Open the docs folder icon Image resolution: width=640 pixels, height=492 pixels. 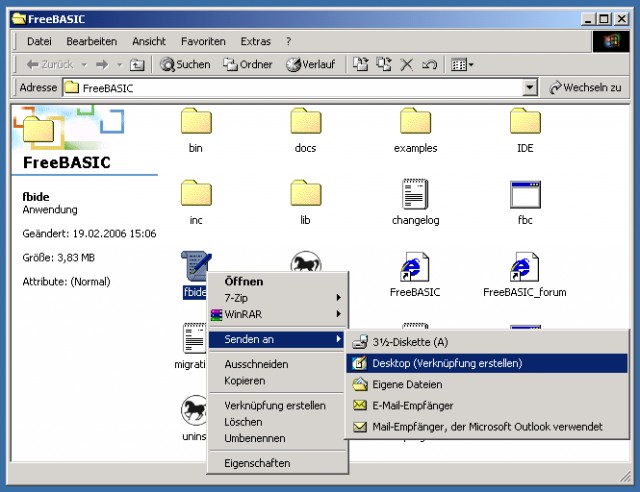tap(306, 121)
